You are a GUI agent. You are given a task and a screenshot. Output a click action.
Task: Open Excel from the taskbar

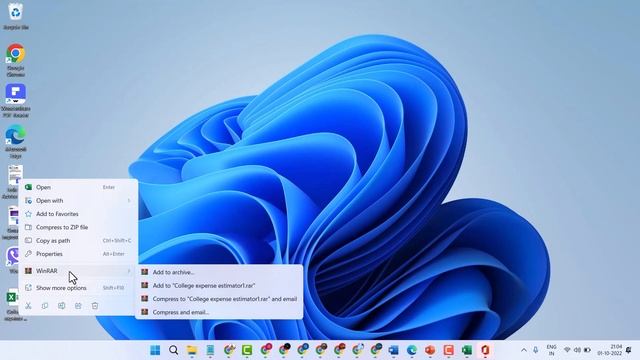tap(467, 350)
